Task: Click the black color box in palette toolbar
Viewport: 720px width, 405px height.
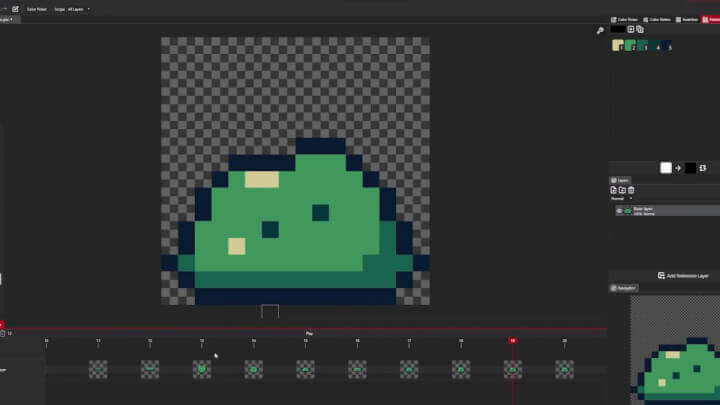Action: pyautogui.click(x=618, y=29)
